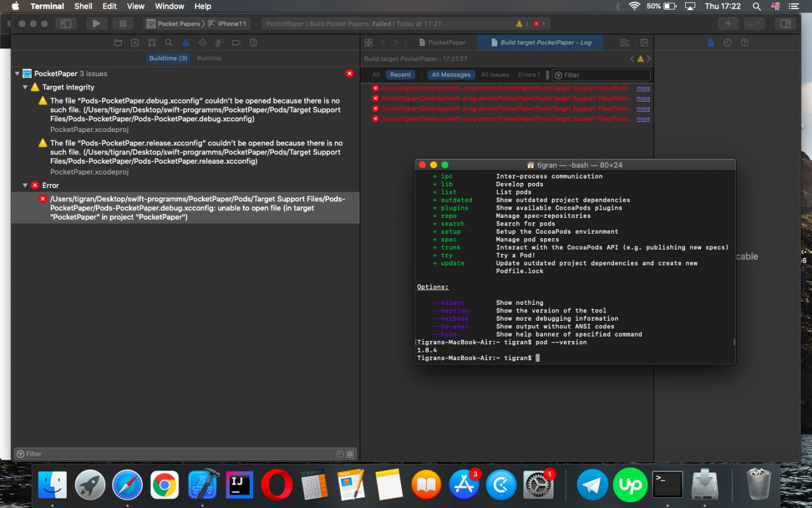Open Telegram from the Dock
Screen dimensions: 812x508
(592, 485)
